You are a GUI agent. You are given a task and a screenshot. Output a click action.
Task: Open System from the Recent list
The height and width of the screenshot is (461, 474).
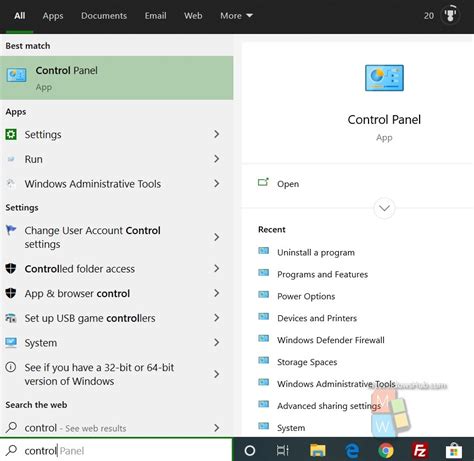(x=291, y=428)
